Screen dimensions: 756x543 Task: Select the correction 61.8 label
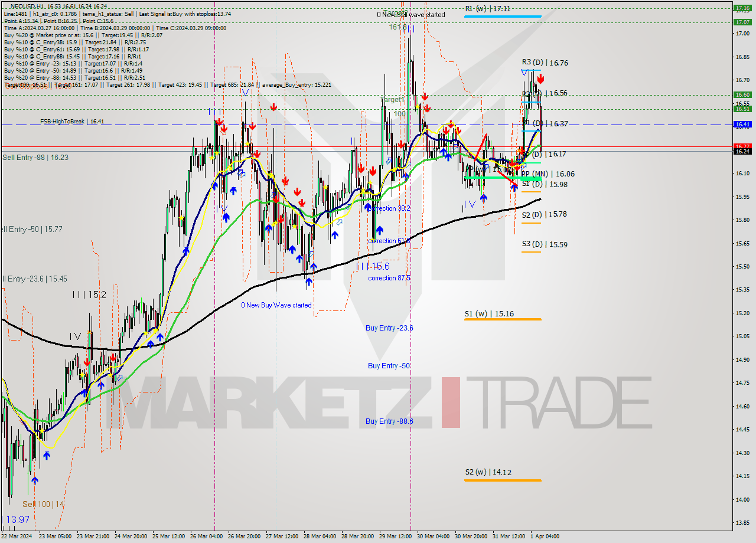point(389,241)
